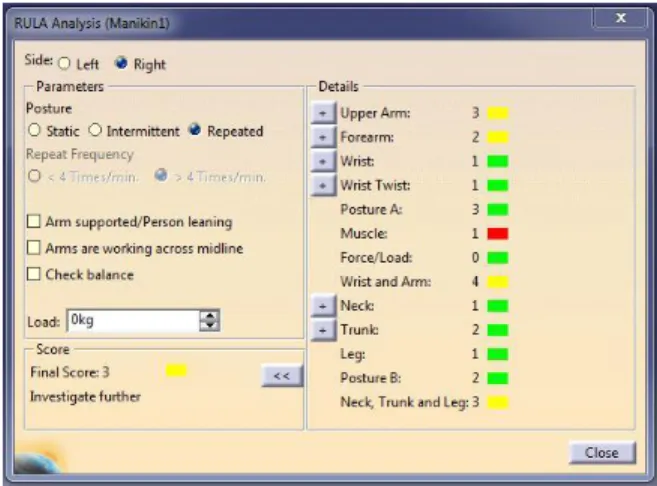657x486 pixels.
Task: Select the Right side radio button
Action: (121, 63)
